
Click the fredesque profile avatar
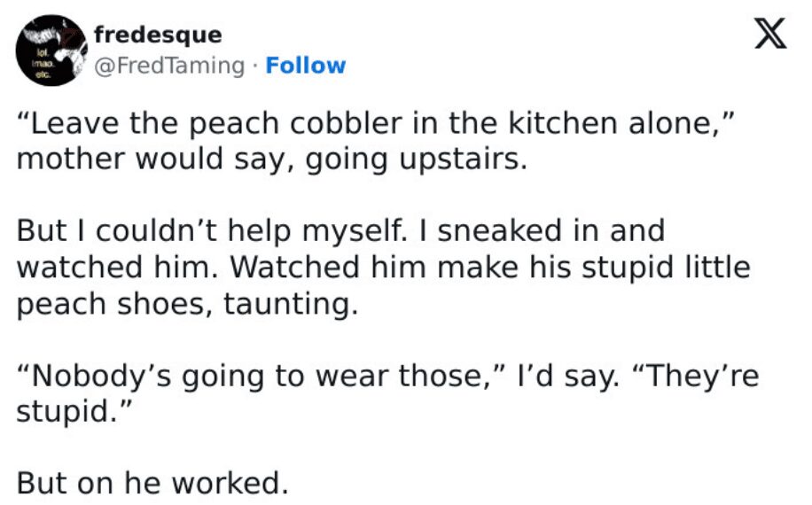tap(48, 50)
